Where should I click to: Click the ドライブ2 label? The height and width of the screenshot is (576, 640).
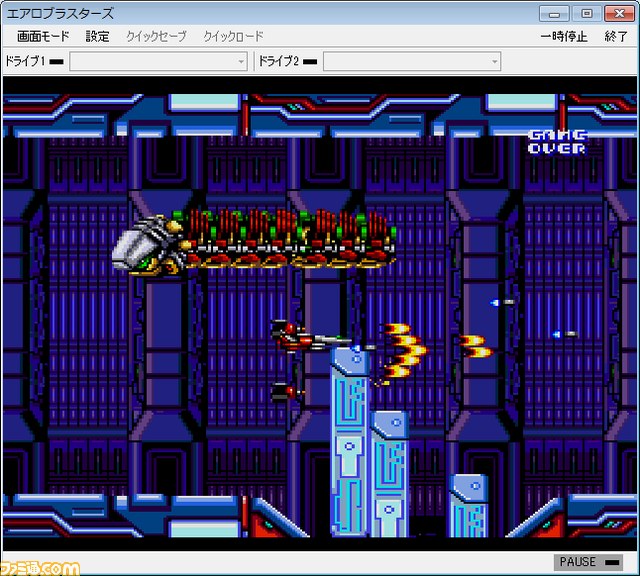(279, 61)
